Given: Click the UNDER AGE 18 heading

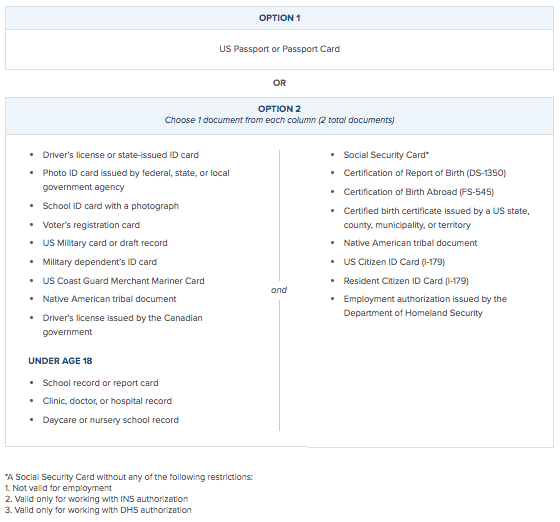Looking at the screenshot, I should [x=60, y=361].
